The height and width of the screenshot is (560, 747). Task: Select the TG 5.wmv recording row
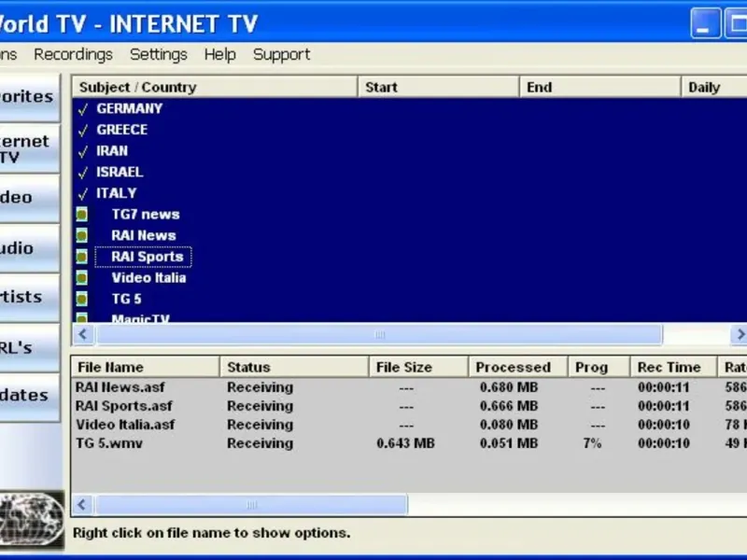tap(410, 443)
